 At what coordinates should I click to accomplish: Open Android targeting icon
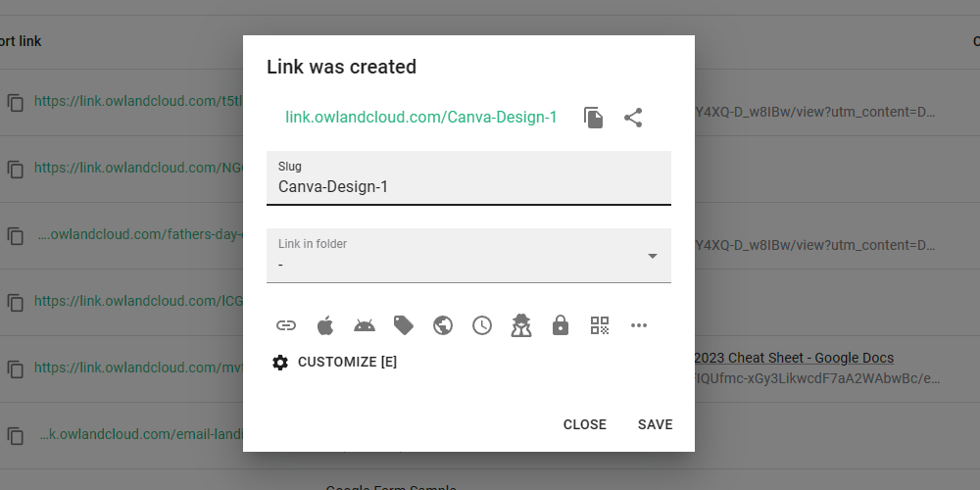pyautogui.click(x=365, y=325)
